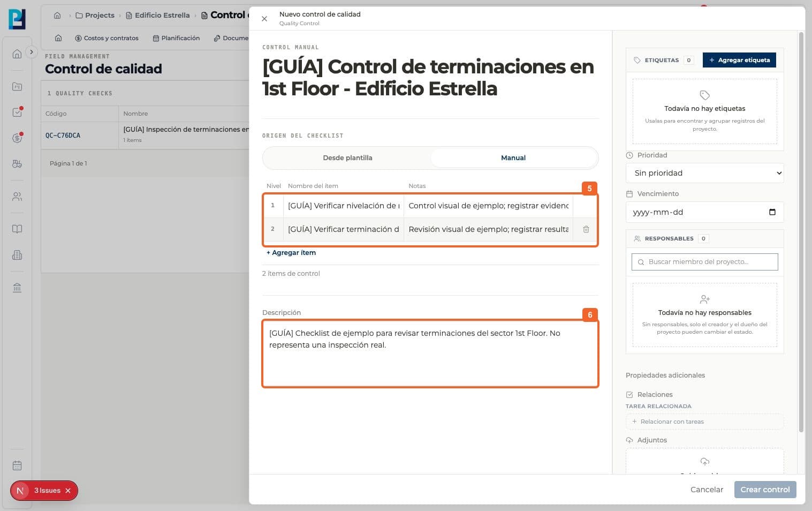Focus the Buscar miembro del proyecto field
This screenshot has height=511, width=812.
[704, 262]
